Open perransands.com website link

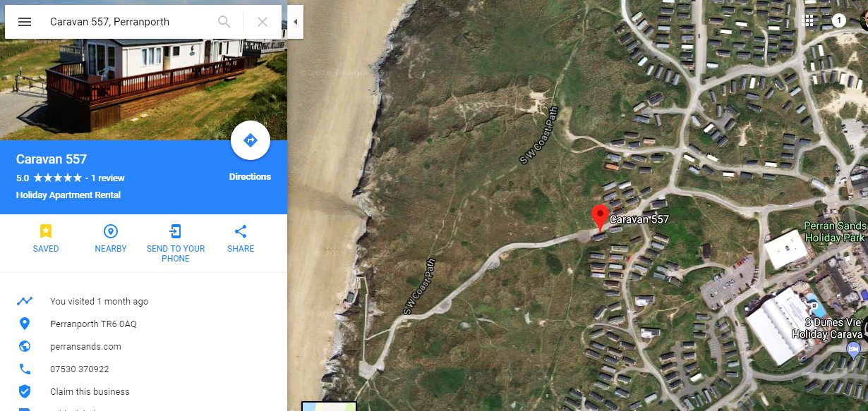[x=85, y=346]
